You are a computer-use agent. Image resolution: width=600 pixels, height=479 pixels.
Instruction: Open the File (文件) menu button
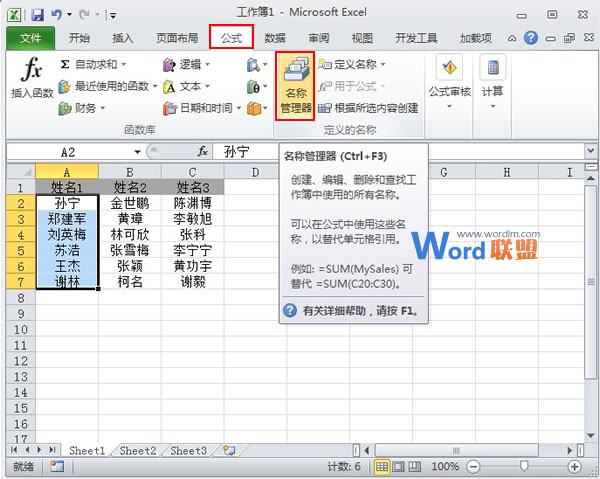click(30, 38)
